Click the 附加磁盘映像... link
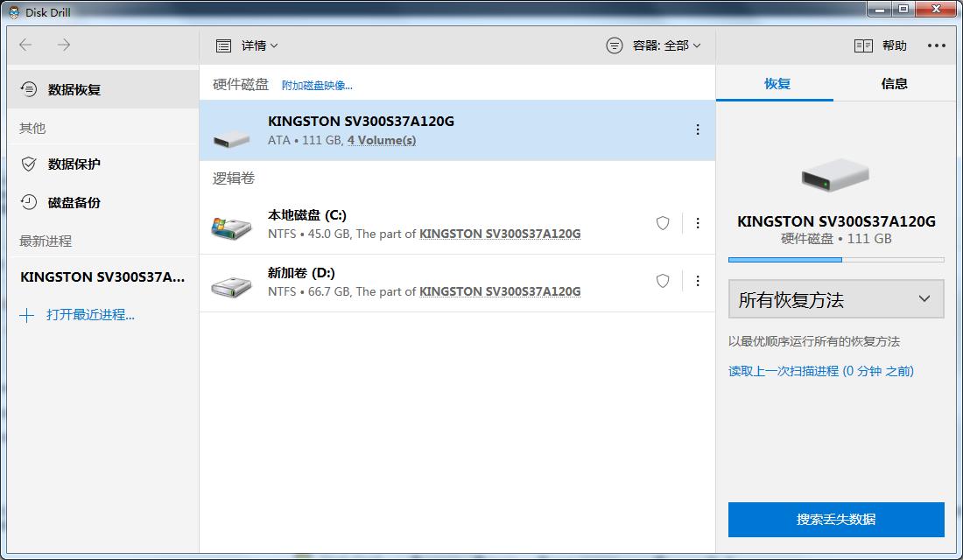The width and height of the screenshot is (963, 560). pyautogui.click(x=317, y=86)
